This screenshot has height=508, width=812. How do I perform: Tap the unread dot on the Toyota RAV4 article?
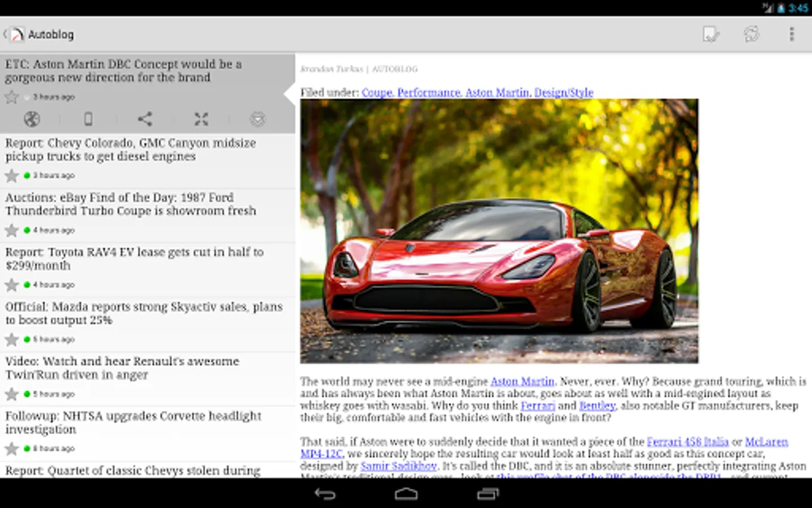point(27,285)
